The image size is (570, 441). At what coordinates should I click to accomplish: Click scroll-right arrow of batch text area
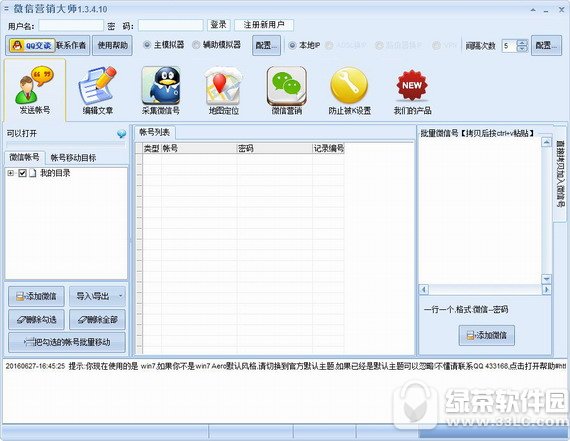click(x=546, y=289)
